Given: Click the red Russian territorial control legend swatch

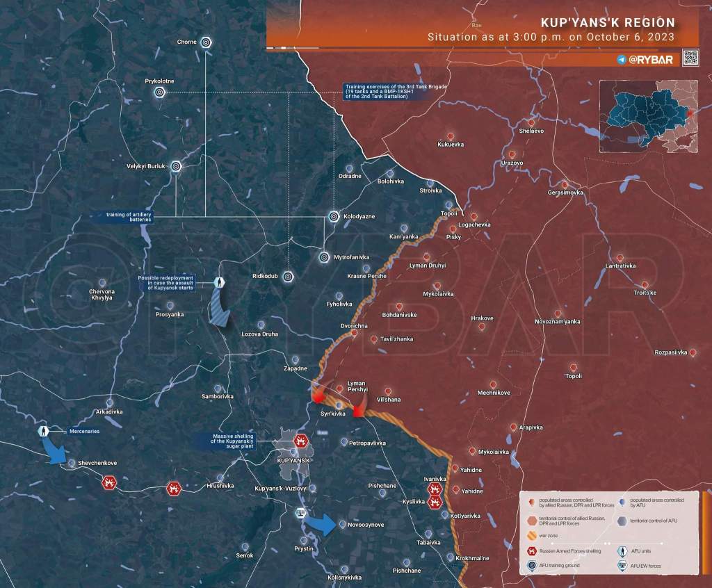Looking at the screenshot, I should pyautogui.click(x=533, y=520).
